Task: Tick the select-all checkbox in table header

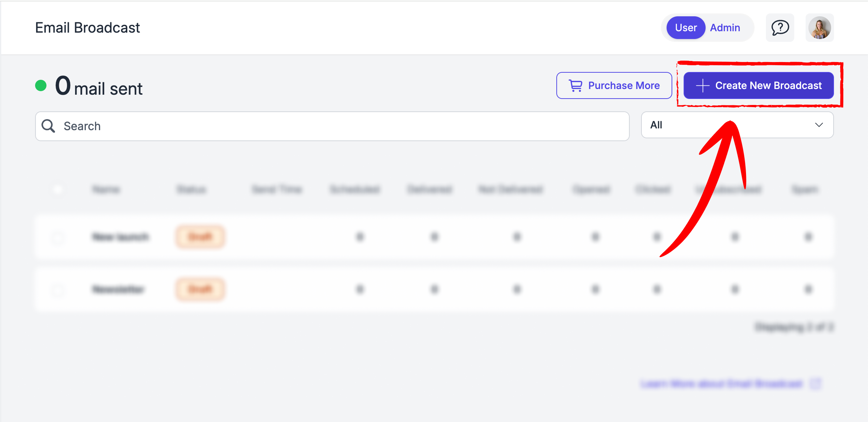Action: [58, 190]
